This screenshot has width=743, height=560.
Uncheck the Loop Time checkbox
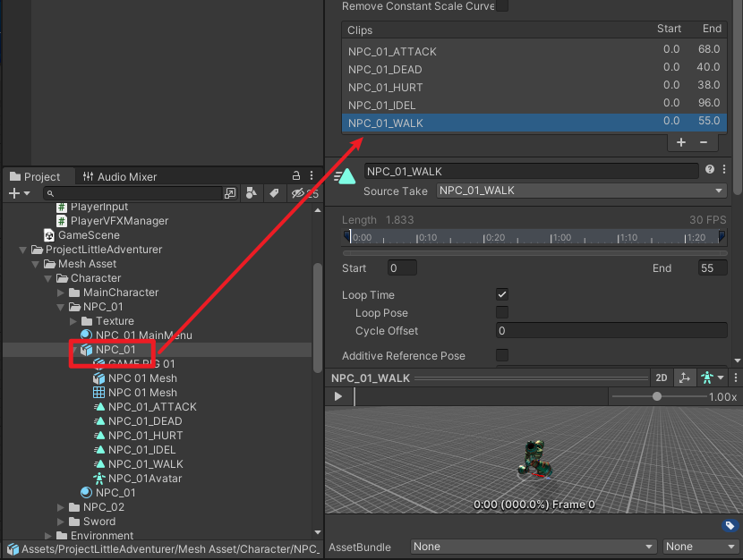(502, 294)
